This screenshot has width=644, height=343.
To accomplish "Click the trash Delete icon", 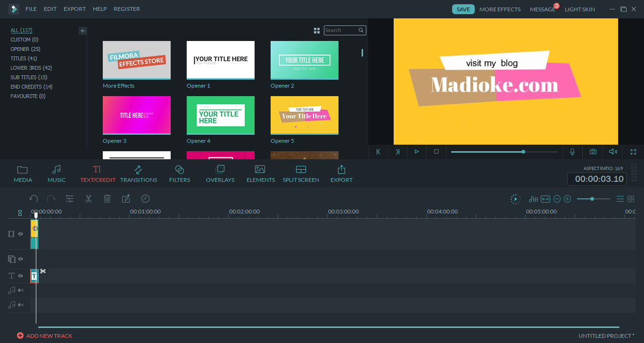I will 107,199.
